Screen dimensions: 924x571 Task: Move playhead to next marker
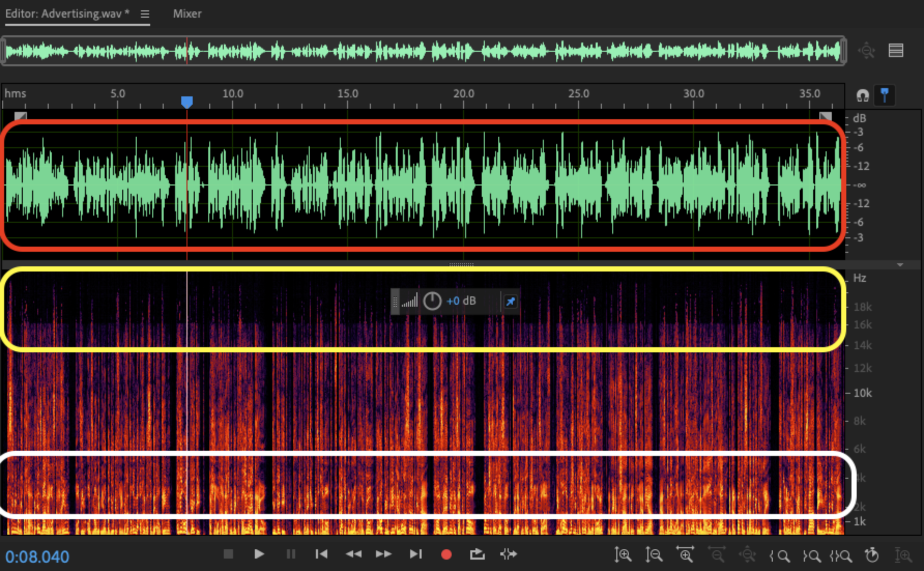coord(415,554)
